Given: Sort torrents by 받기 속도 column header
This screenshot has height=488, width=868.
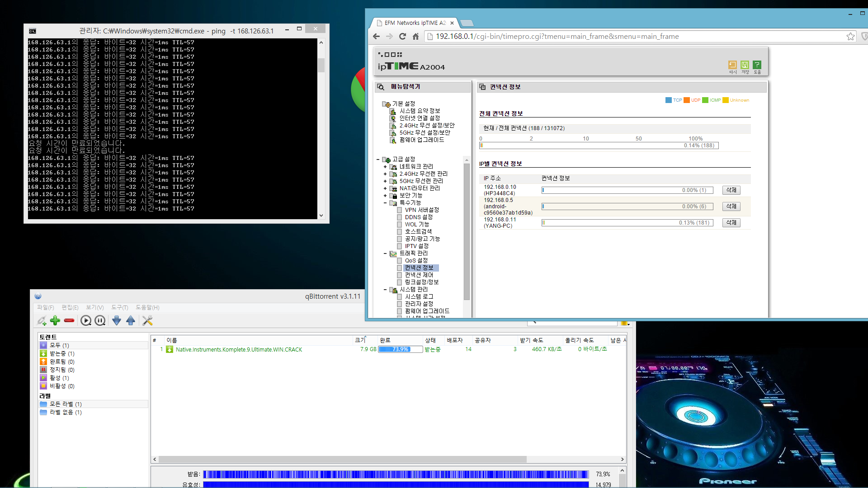Looking at the screenshot, I should coord(532,340).
